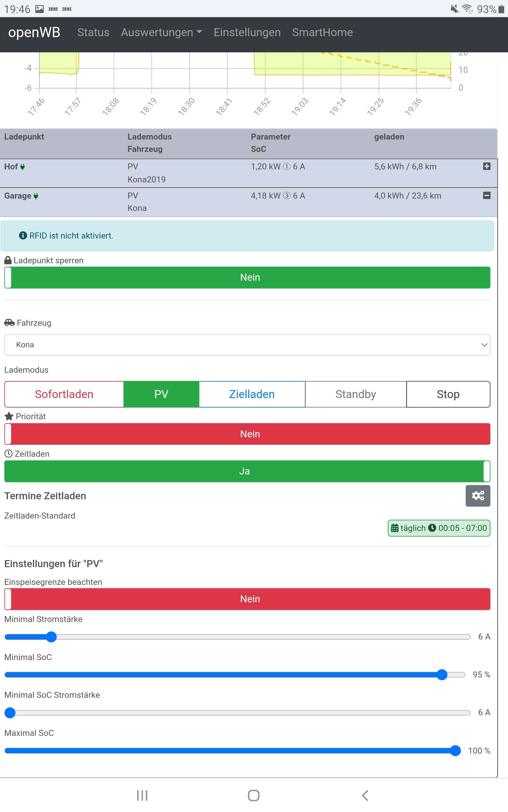Open the Fahrzeug dropdown showing Kona
This screenshot has width=508, height=812.
pos(247,344)
